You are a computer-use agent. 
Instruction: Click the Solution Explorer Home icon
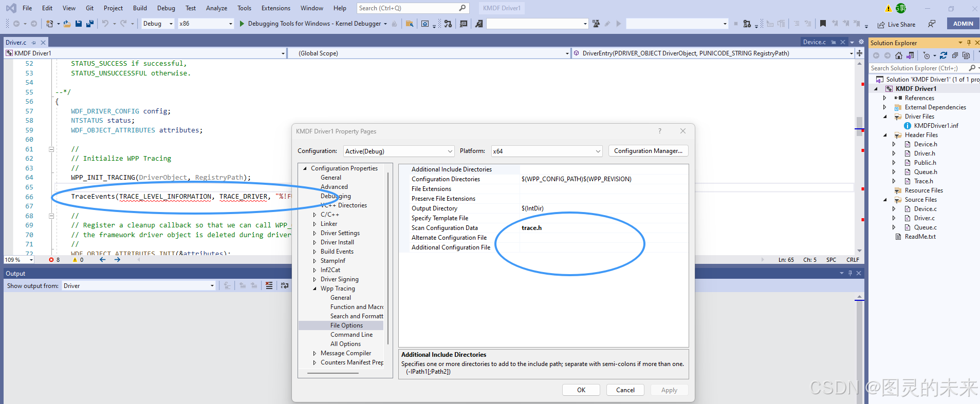[898, 55]
